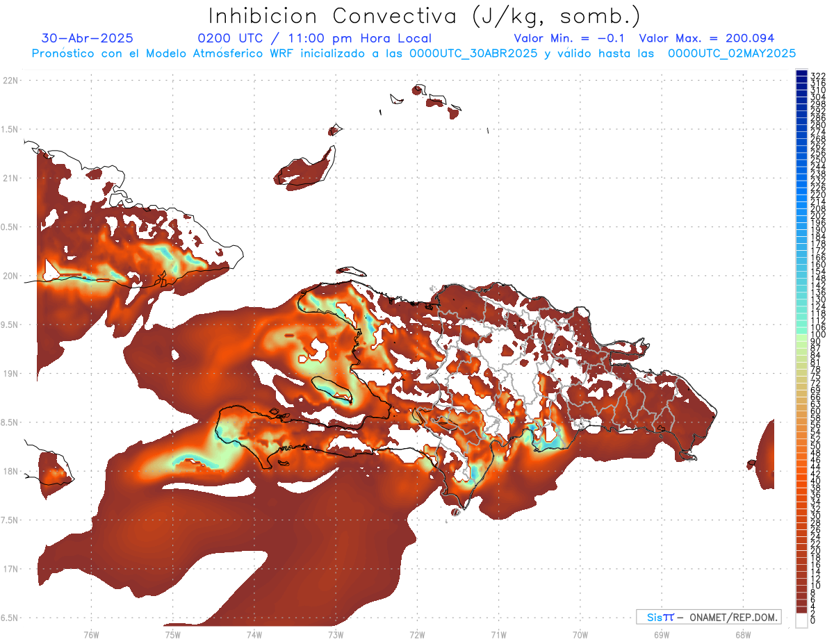Screen dimensions: 834x644
Task: Click the "69W" longitude label
Action: coord(662,634)
